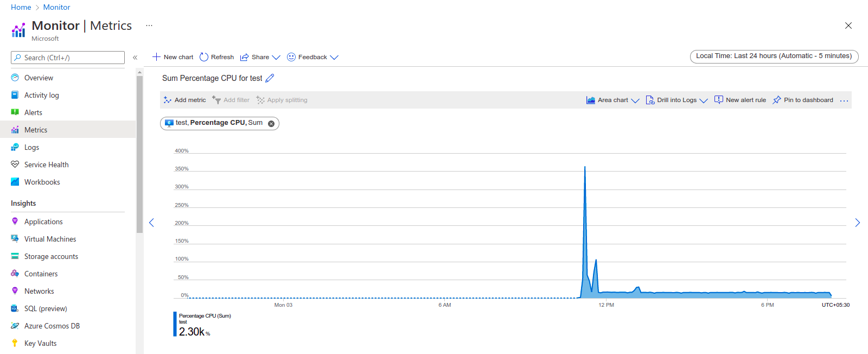The width and height of the screenshot is (868, 354).
Task: Click the Logs icon in sidebar
Action: pos(15,147)
